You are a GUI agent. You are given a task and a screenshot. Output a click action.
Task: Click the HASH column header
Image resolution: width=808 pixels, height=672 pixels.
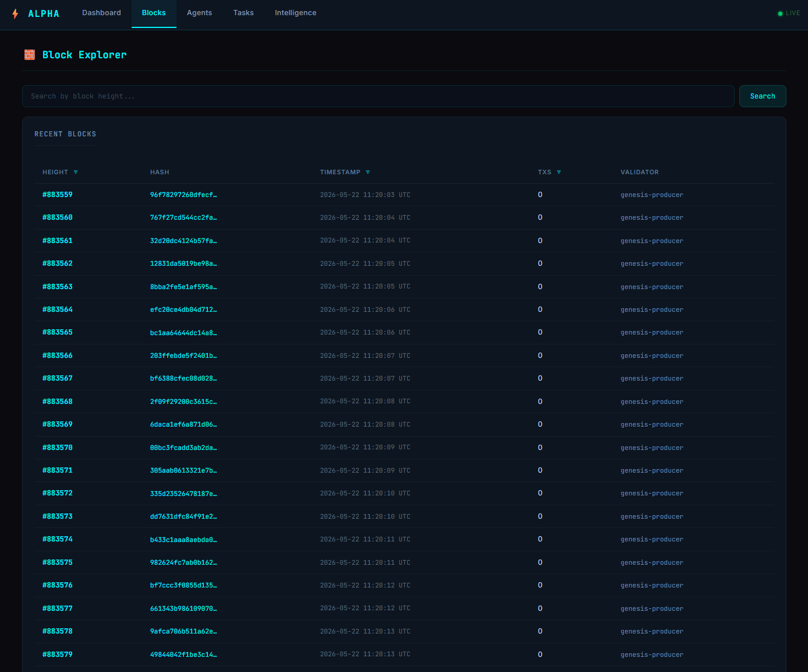pyautogui.click(x=160, y=172)
